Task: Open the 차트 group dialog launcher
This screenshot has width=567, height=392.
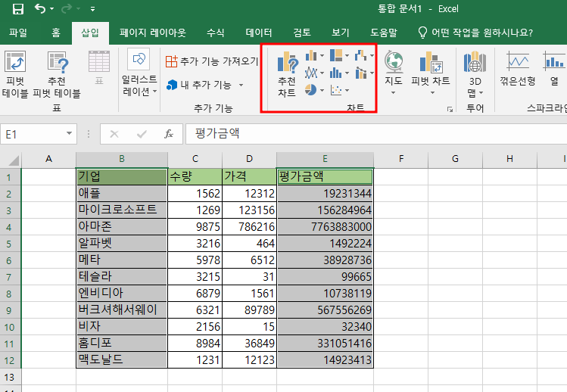Action: click(450, 109)
